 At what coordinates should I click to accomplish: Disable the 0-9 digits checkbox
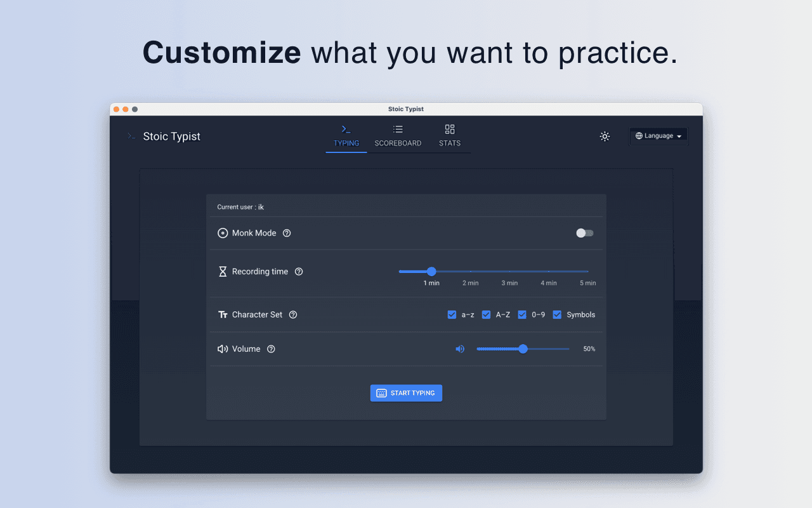click(x=522, y=315)
